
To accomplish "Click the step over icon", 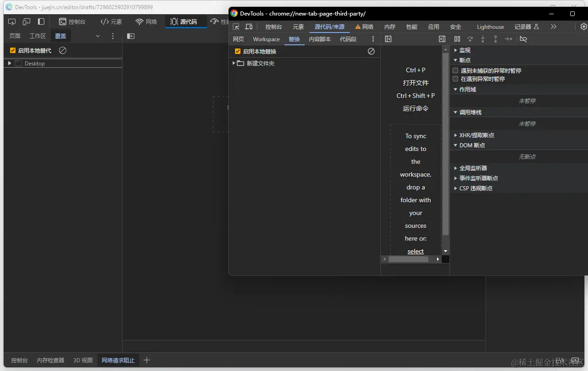I will pyautogui.click(x=470, y=39).
